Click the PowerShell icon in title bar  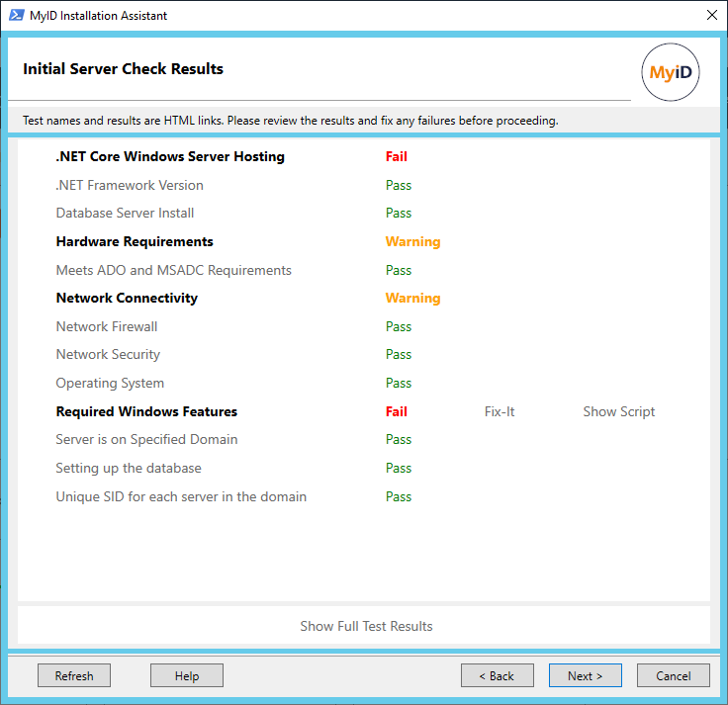point(17,16)
